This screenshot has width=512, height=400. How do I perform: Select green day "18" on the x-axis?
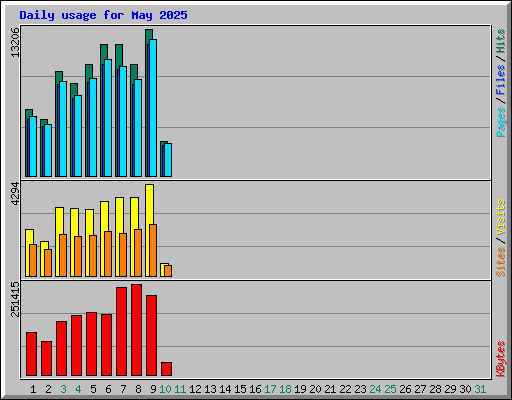pos(285,389)
